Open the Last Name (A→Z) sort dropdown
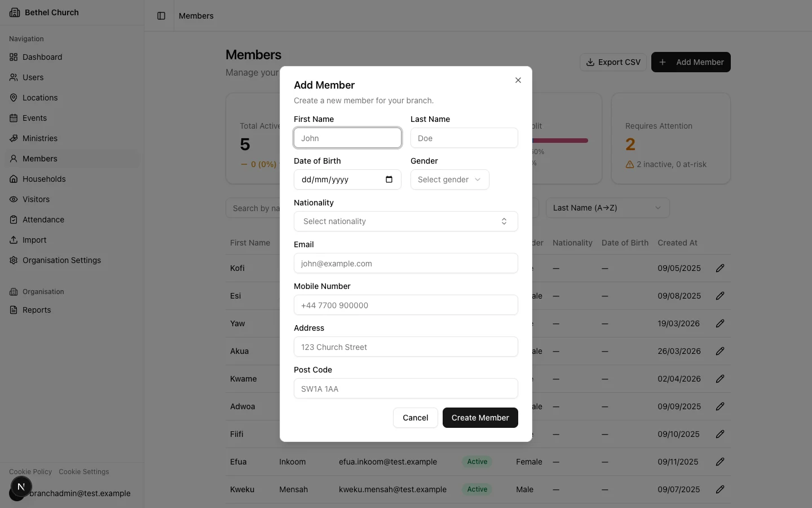Viewport: 812px width, 508px height. [x=608, y=208]
